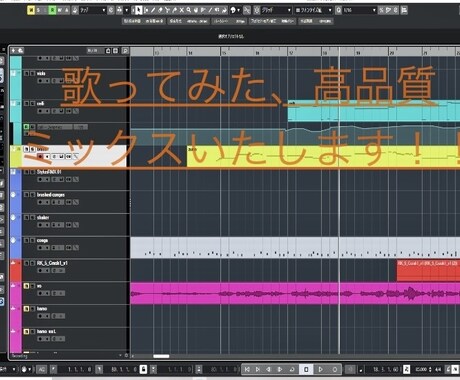This screenshot has width=460, height=380.
Task: Select the Draw pencil tool
Action: point(153,10)
